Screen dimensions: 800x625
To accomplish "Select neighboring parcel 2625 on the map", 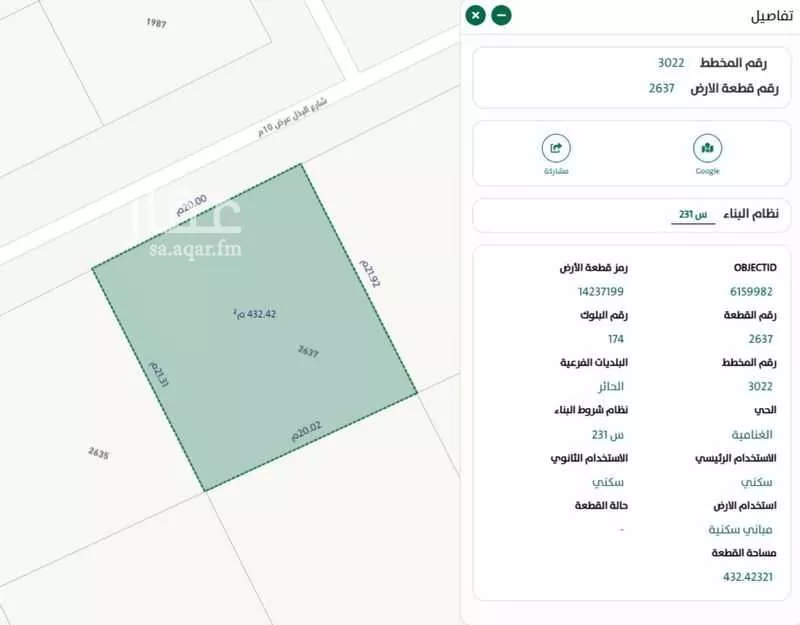I will [98, 453].
